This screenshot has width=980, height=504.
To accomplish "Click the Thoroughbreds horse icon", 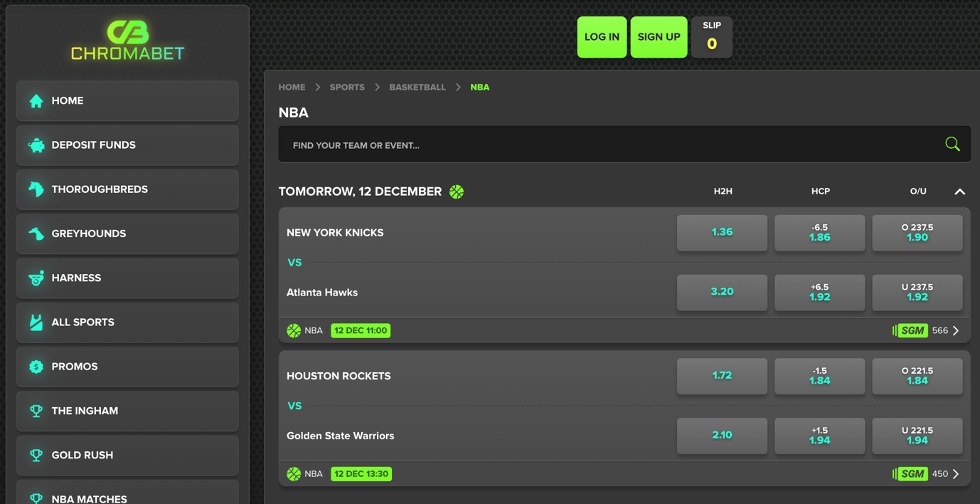I will [x=36, y=189].
